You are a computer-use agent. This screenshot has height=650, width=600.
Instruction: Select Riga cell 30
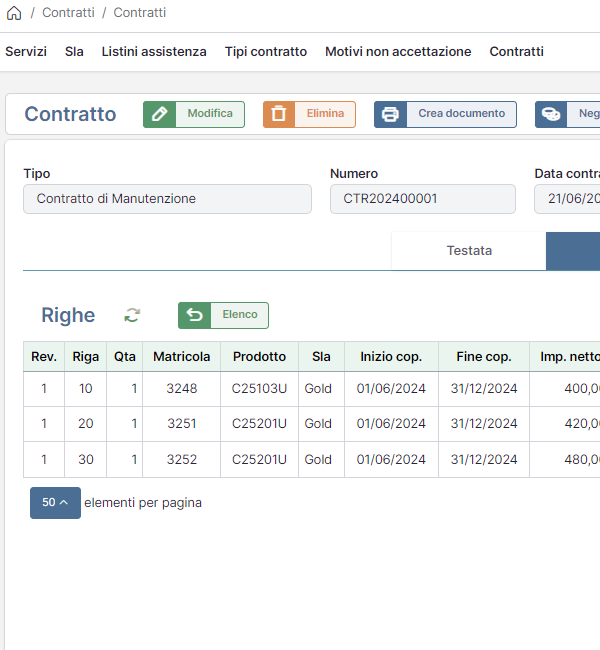coord(85,459)
